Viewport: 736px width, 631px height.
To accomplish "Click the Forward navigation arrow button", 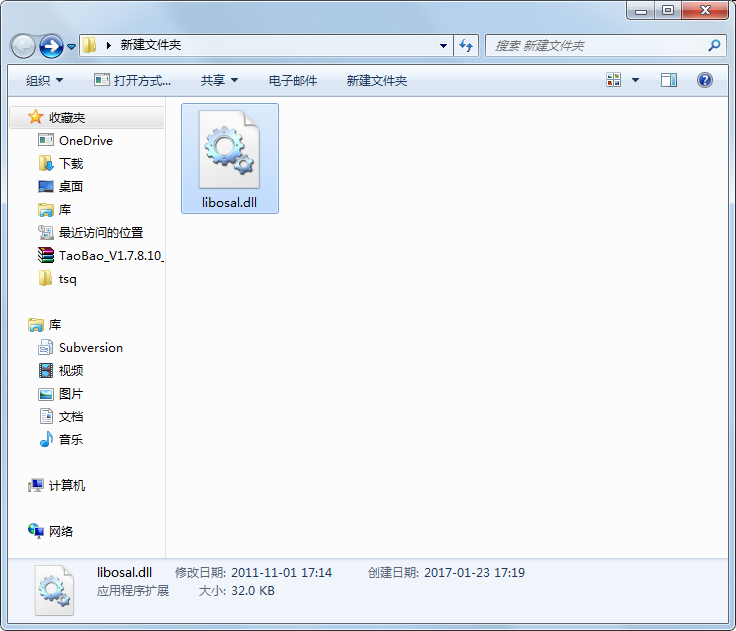I will point(51,46).
